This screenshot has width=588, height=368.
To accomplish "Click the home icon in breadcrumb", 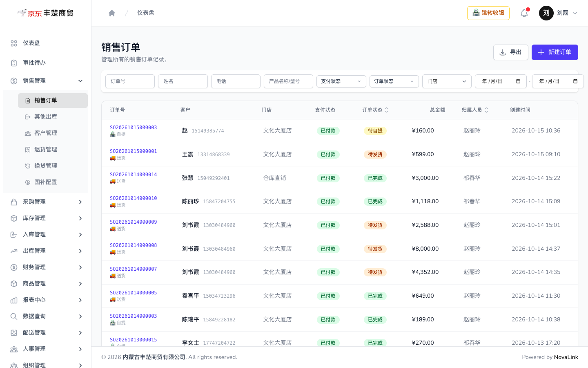I will [x=112, y=13].
